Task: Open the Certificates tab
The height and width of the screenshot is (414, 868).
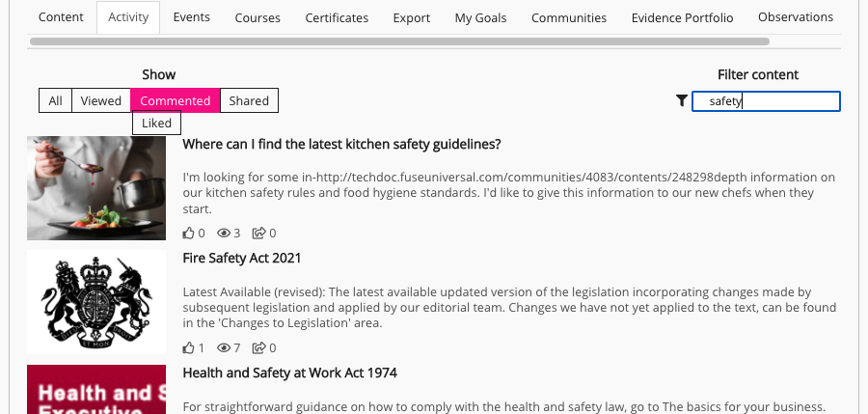Action: tap(337, 17)
